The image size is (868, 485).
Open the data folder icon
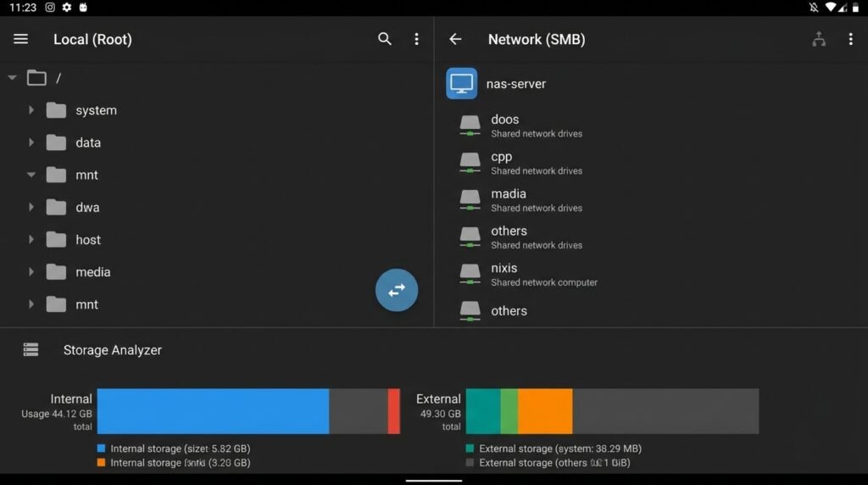click(x=56, y=142)
